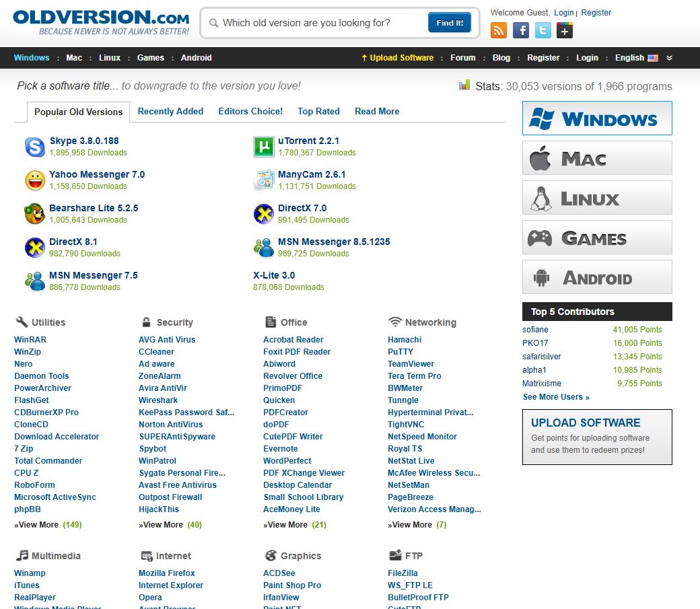Click the Bearshare Lite bear icon
Screen dimensions: 700x609
coord(35,214)
